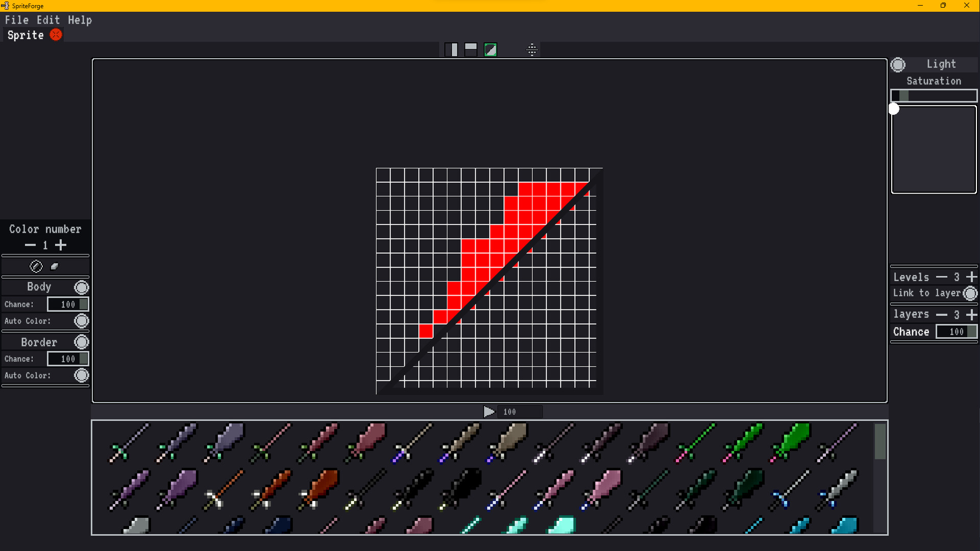Open the File menu
The height and width of the screenshot is (551, 980).
coord(16,20)
